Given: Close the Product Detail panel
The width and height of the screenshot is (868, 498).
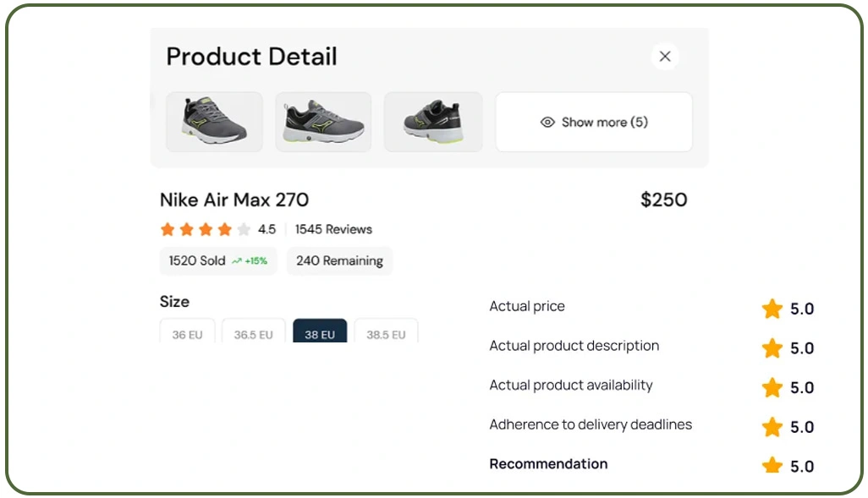Looking at the screenshot, I should coord(665,57).
